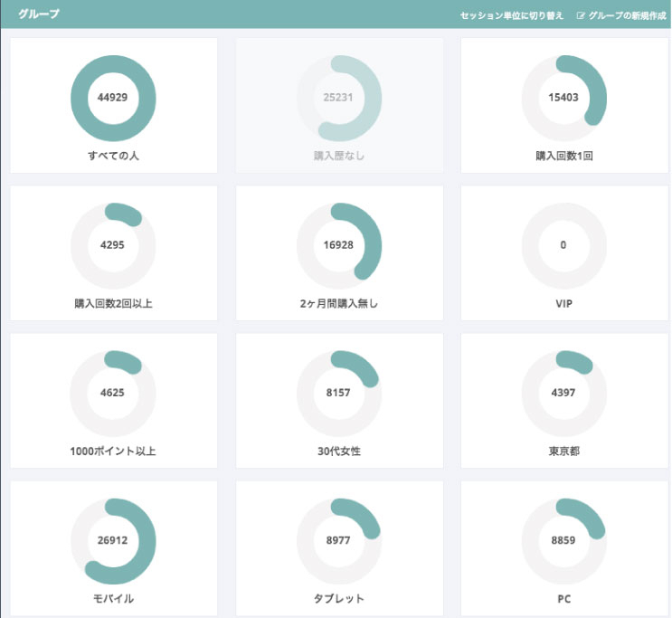This screenshot has height=618, width=672.
Task: Click the PC label text
Action: (564, 599)
